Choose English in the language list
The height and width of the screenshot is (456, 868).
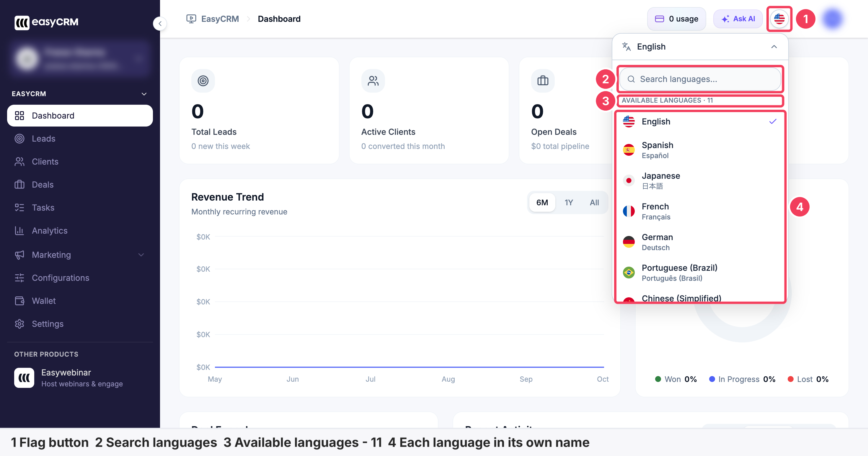point(700,122)
